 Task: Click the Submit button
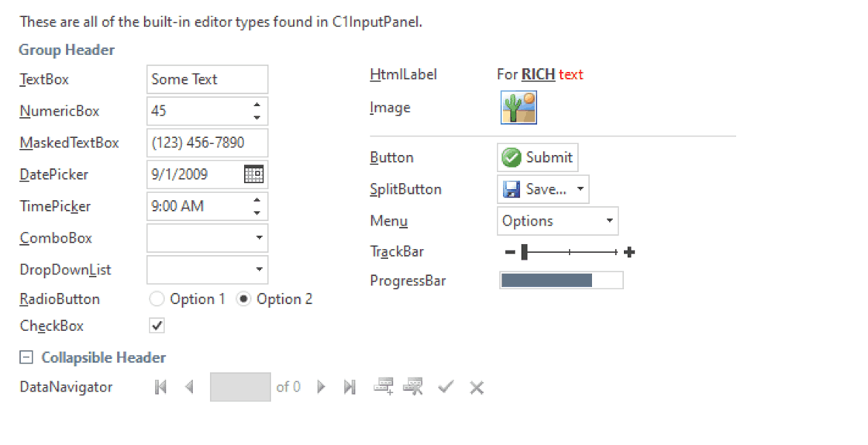tap(537, 157)
